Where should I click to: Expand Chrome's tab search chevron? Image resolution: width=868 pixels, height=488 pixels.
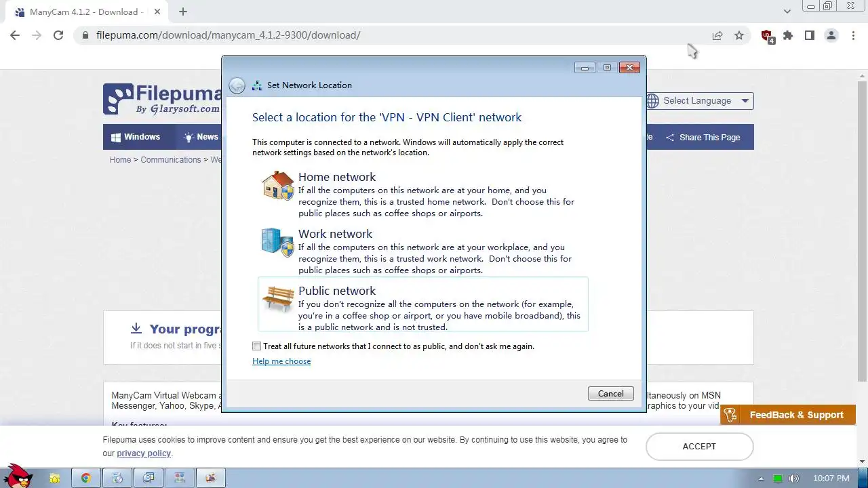(x=787, y=12)
